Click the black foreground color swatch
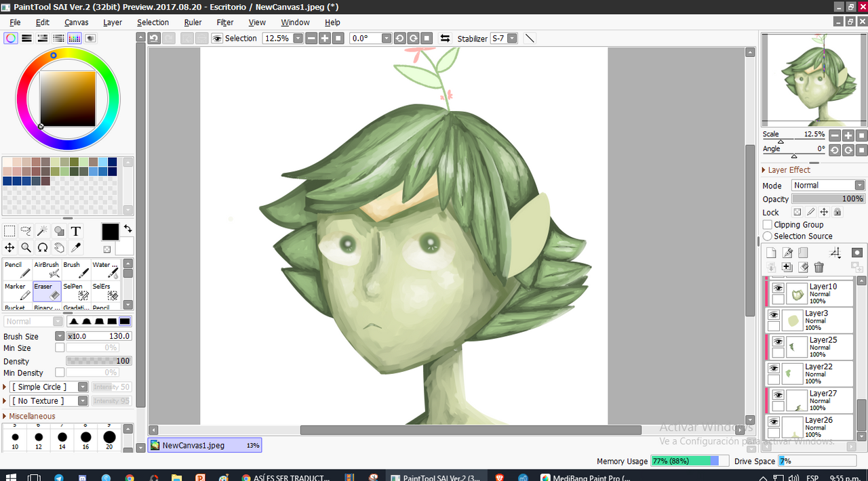Screen dimensions: 868x481 pos(110,232)
